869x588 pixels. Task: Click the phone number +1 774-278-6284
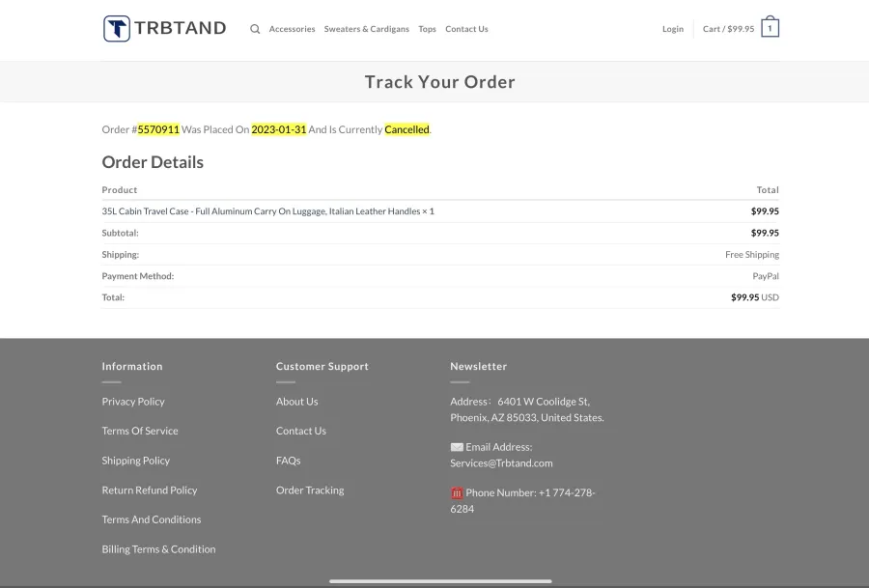522,500
